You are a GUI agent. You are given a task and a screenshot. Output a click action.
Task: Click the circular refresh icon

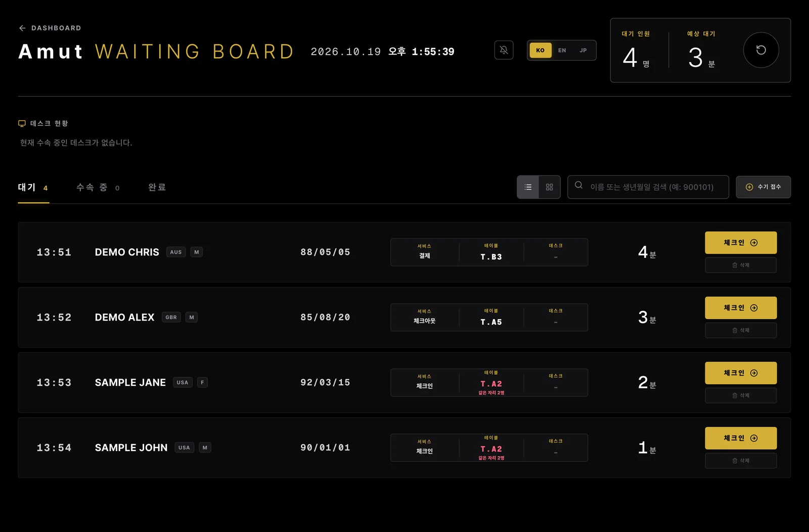point(760,50)
